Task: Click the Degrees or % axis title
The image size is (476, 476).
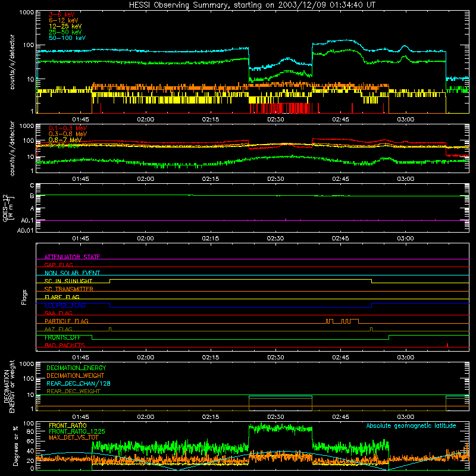Action: [x=15, y=446]
